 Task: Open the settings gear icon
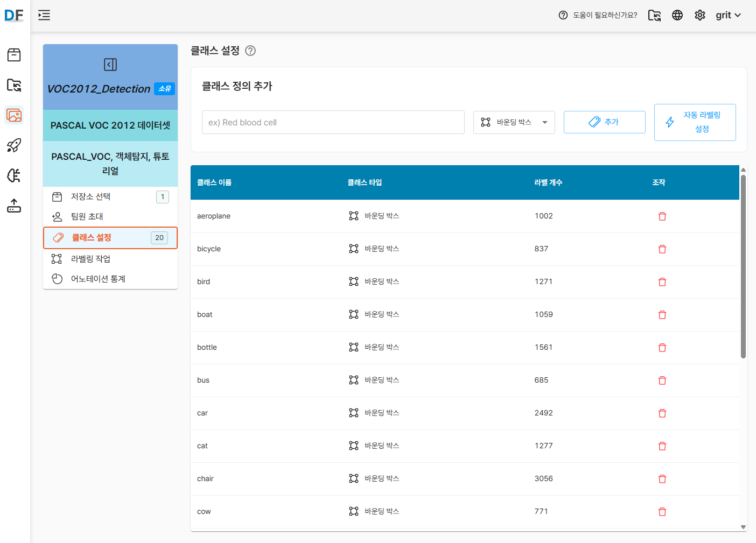[700, 15]
